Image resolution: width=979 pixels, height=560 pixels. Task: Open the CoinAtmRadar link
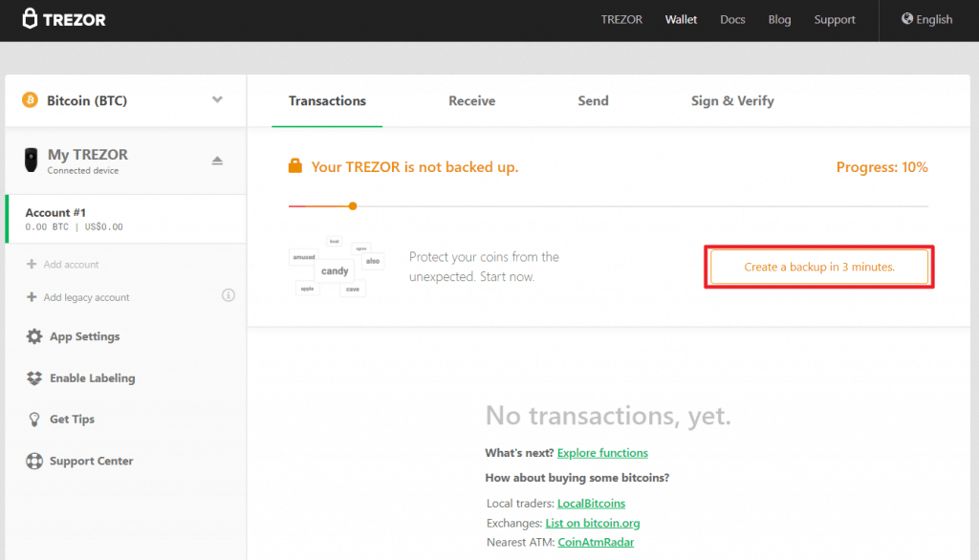point(595,541)
